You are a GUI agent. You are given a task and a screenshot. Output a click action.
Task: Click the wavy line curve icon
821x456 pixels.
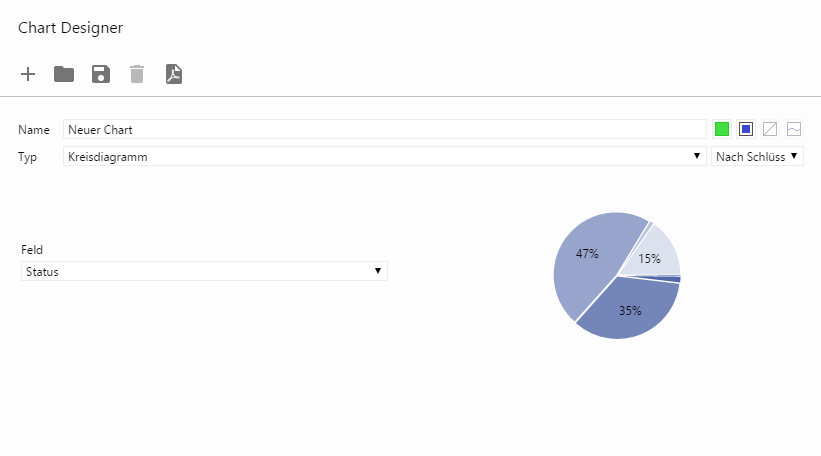[794, 129]
